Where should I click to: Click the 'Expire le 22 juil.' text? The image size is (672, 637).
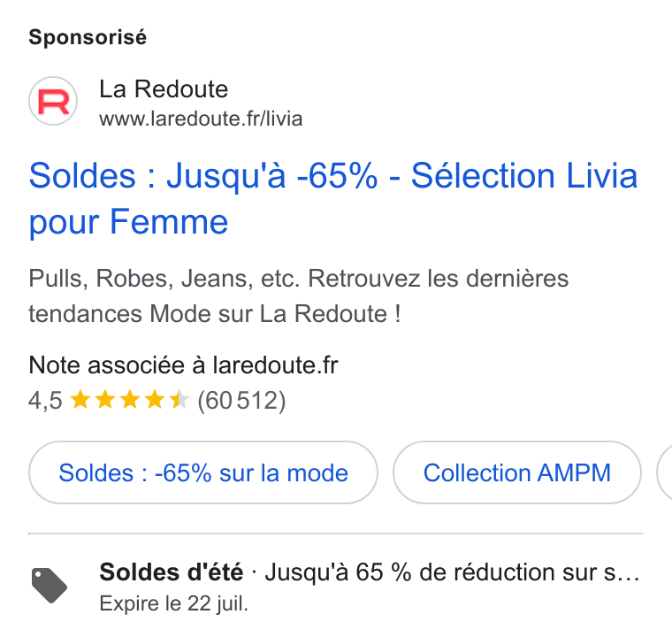click(174, 604)
